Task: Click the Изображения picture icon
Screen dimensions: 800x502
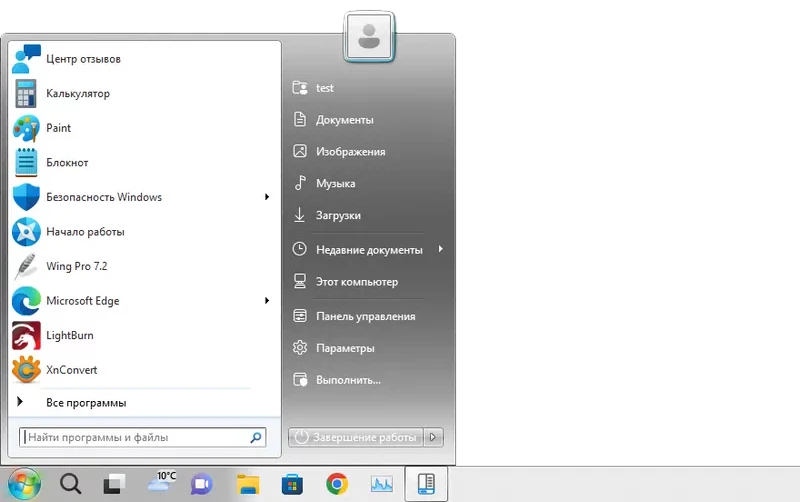Action: coord(300,151)
